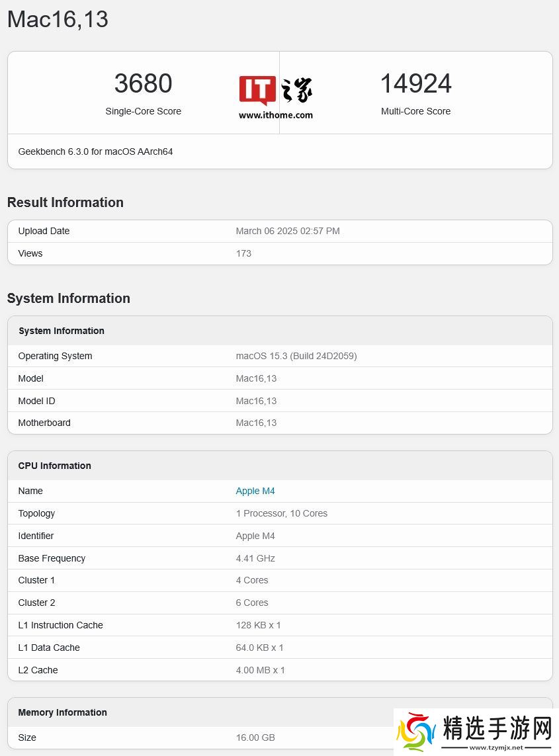The width and height of the screenshot is (559, 756).
Task: Select the single-core score 3680
Action: 143,83
